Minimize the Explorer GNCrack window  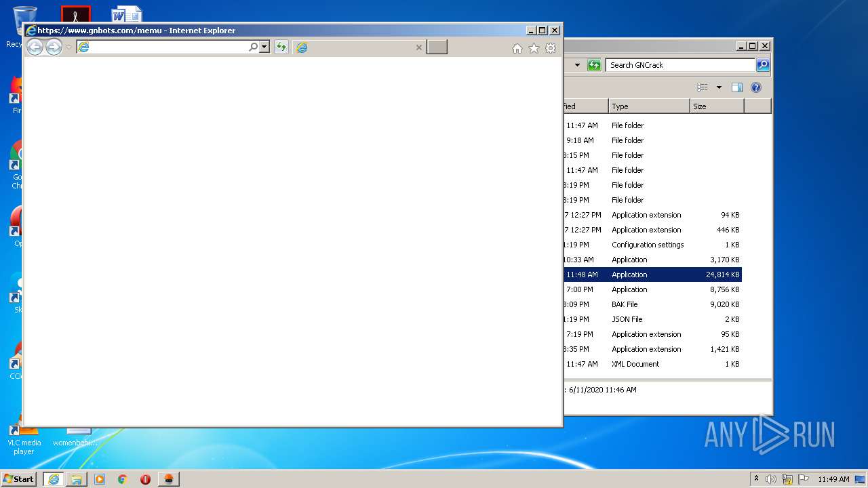click(x=741, y=46)
